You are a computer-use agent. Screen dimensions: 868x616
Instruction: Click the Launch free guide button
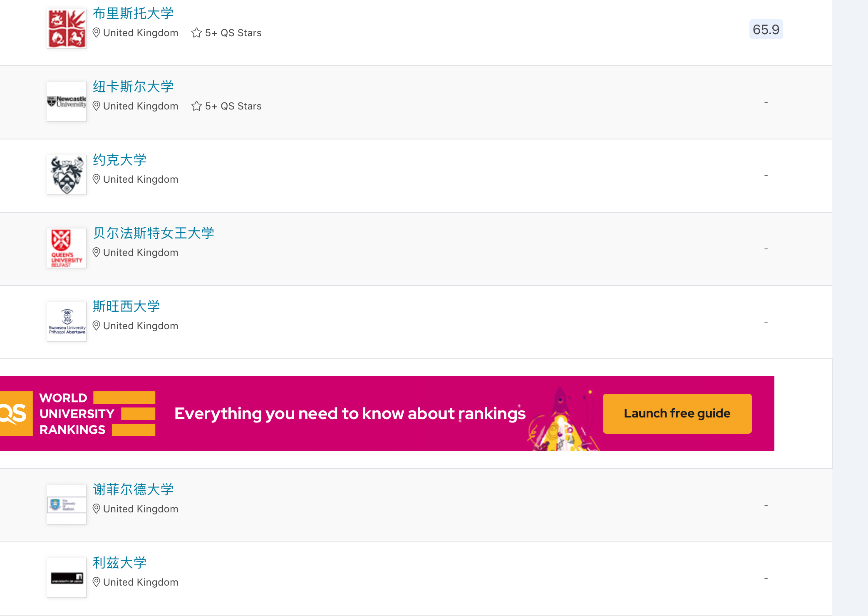click(677, 413)
